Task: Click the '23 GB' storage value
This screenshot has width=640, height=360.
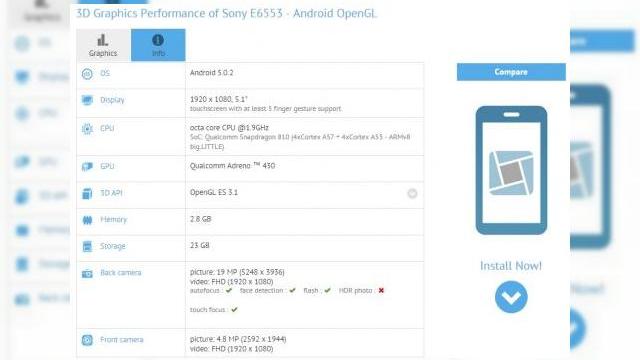Action: point(200,245)
